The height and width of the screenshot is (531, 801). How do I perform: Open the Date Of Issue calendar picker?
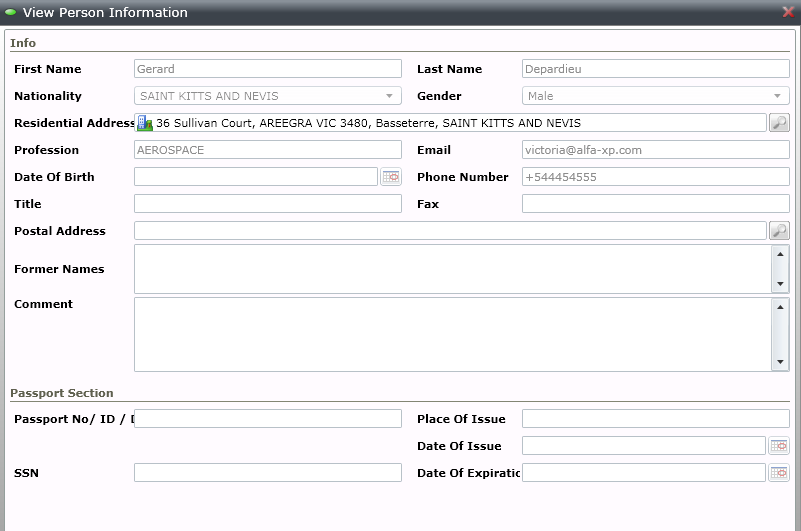tap(779, 446)
